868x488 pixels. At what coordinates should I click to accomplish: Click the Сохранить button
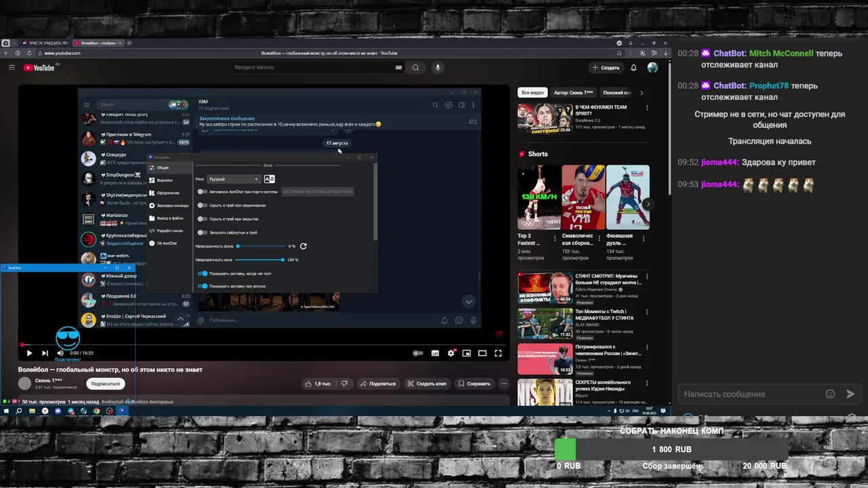[x=474, y=384]
